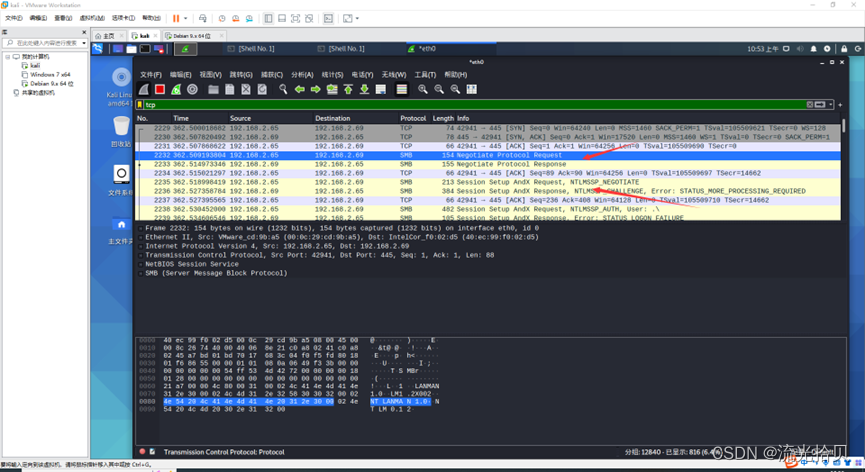The height and width of the screenshot is (472, 865).
Task: Open capture options gear icon
Action: (x=192, y=89)
